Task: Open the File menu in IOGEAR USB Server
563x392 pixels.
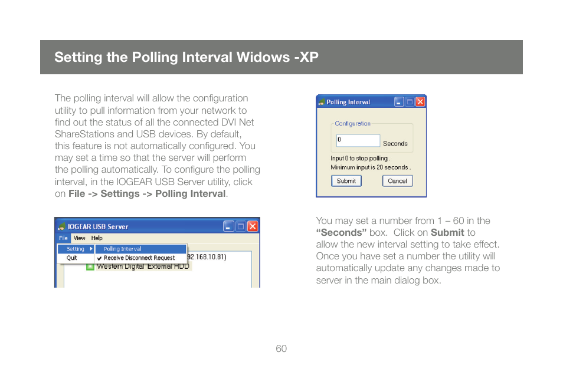Action: click(63, 238)
